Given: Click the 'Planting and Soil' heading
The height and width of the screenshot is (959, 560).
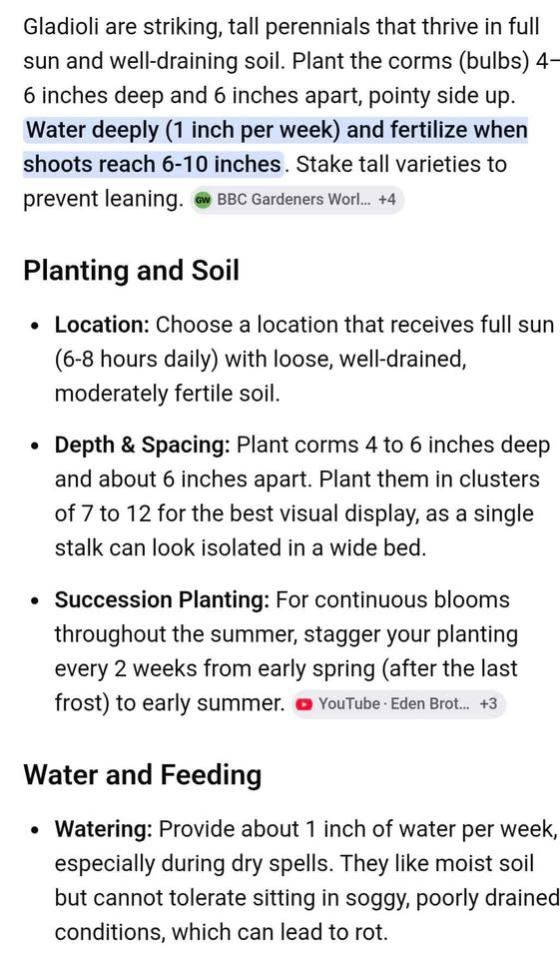Looking at the screenshot, I should point(131,271).
